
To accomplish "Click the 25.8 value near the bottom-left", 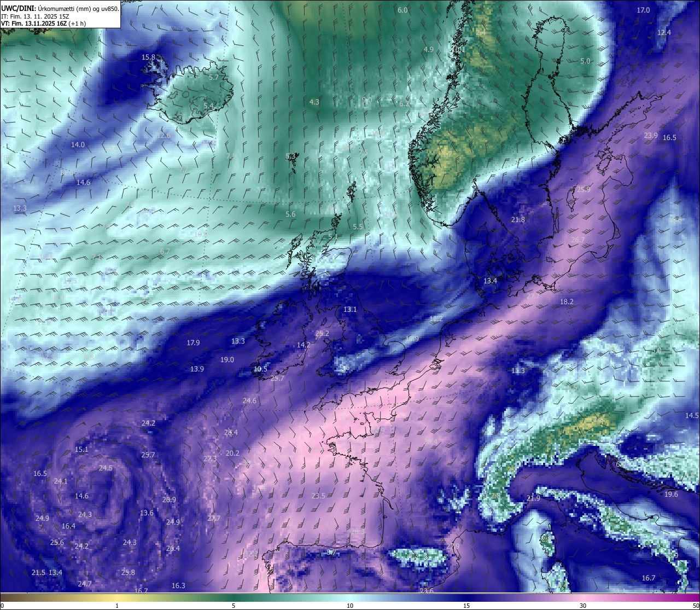I will coord(128,572).
